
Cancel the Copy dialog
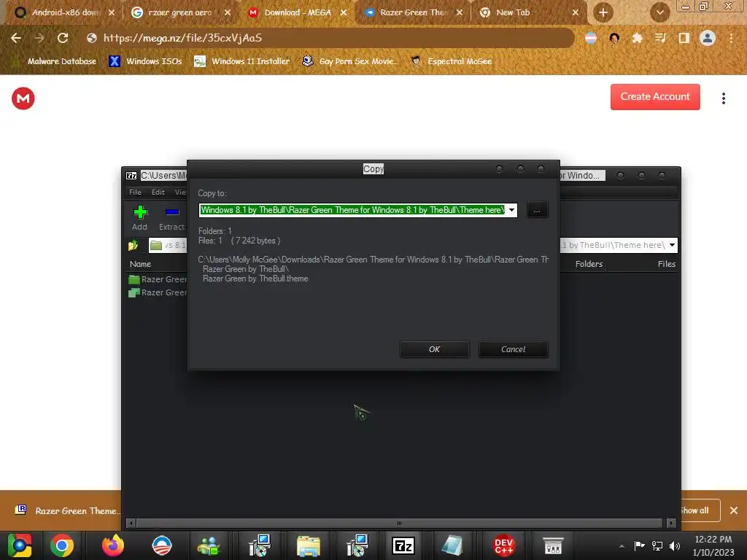pos(513,349)
